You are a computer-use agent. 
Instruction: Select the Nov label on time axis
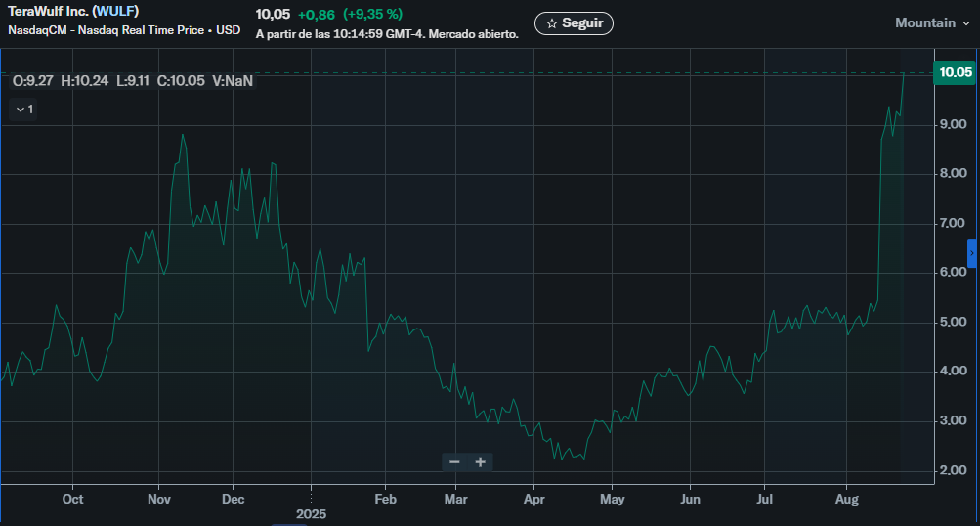159,499
